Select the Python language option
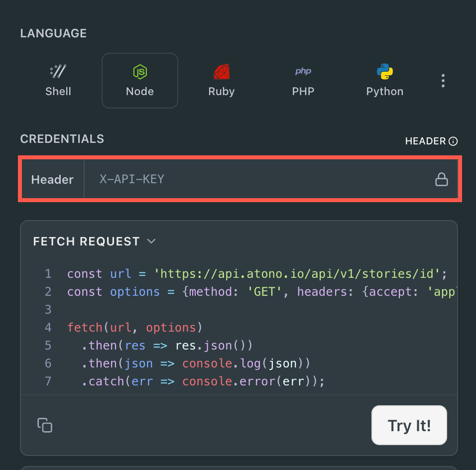Screen dimensions: 476x470 pos(384,81)
